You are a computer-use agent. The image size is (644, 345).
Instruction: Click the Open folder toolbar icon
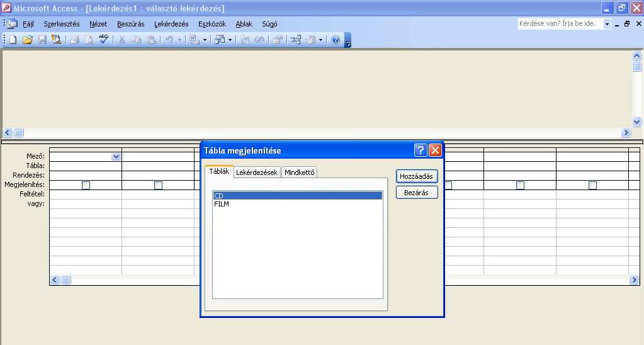point(28,40)
